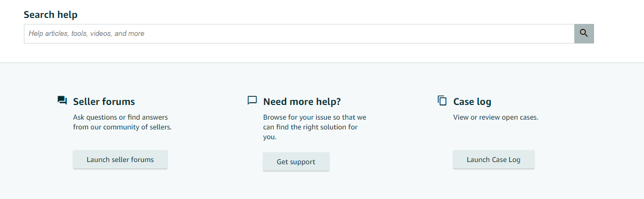
Task: Click the Seller forums chat bubbles icon
Action: [62, 101]
